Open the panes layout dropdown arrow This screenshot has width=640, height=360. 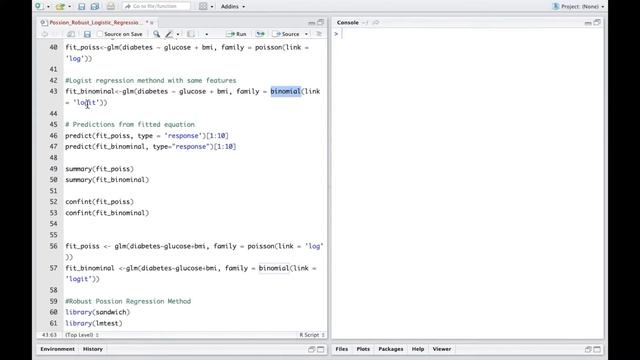tap(212, 7)
